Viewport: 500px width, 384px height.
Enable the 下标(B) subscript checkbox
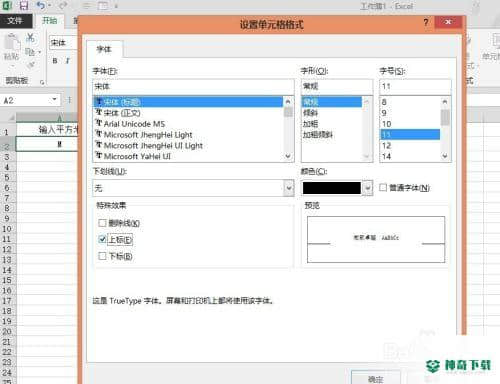coord(102,256)
